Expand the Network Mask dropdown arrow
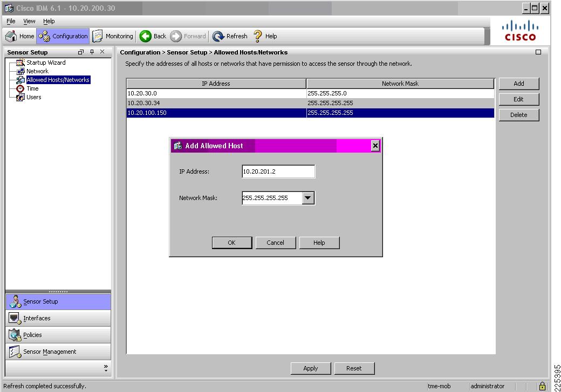Screen dimensions: 561x392 pos(307,198)
